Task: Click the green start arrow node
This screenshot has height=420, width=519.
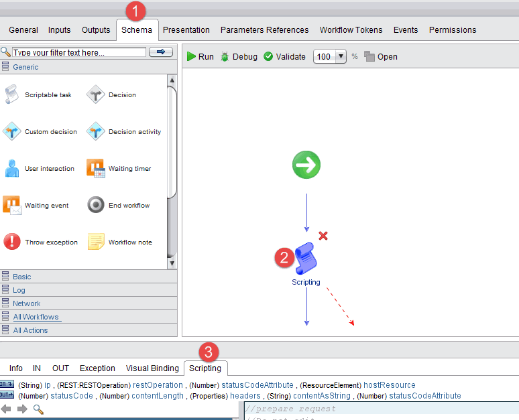Action: (306, 165)
